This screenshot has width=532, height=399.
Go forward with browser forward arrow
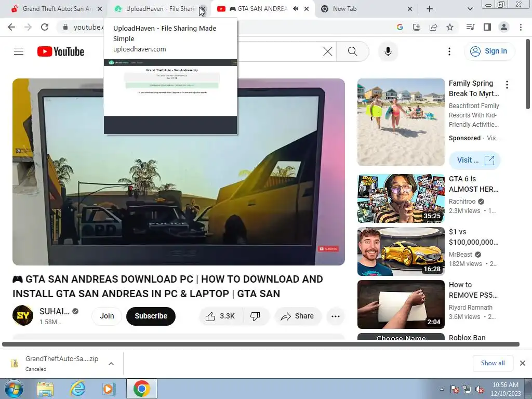pos(28,27)
